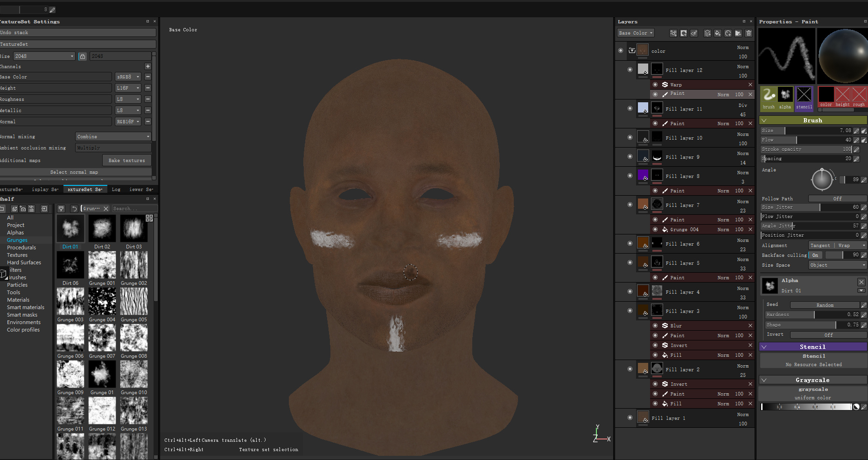Viewport: 868px width, 460px height.
Task: Click Select normal map button
Action: pyautogui.click(x=74, y=172)
